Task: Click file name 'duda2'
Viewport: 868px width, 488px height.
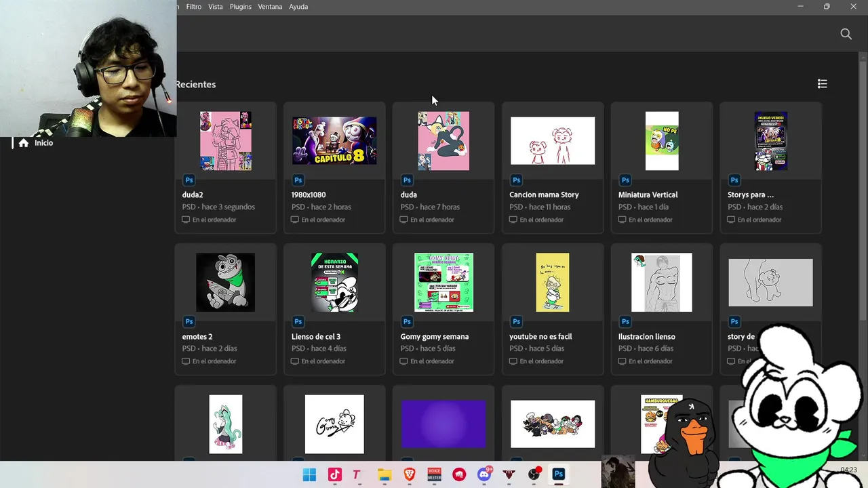Action: coord(193,195)
